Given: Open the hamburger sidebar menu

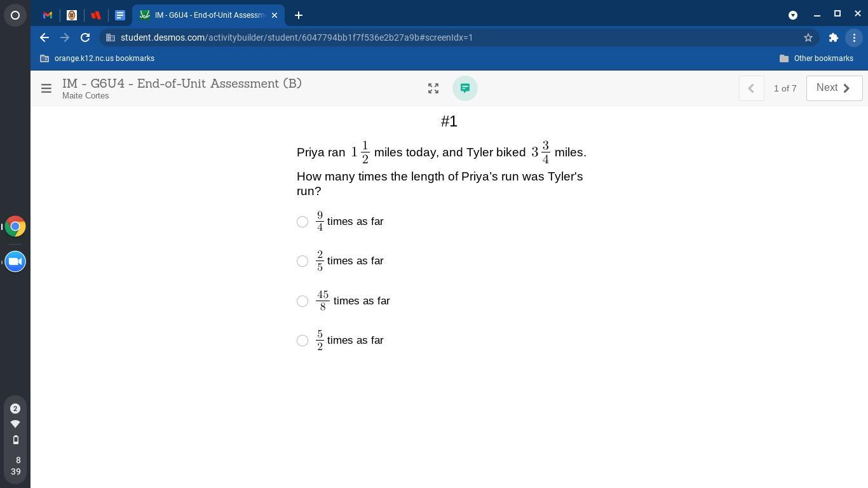Looking at the screenshot, I should pyautogui.click(x=46, y=89).
